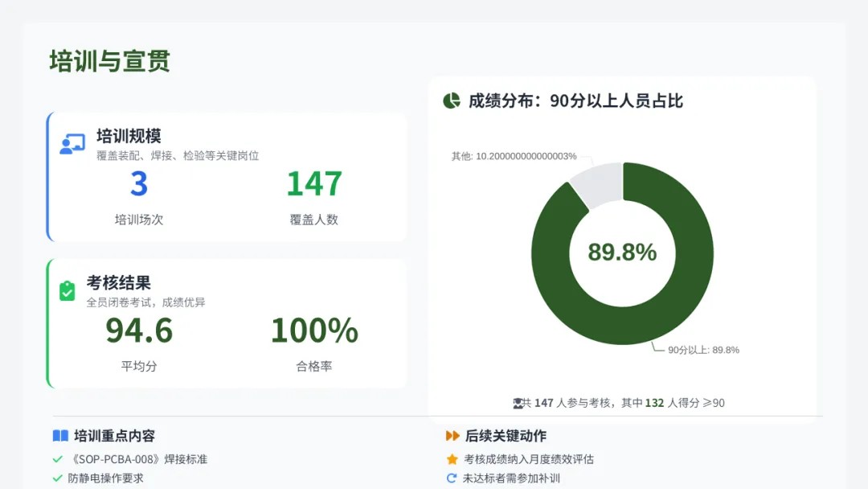Click the 培训与宣贯 page title
This screenshot has width=868, height=489.
[x=109, y=61]
